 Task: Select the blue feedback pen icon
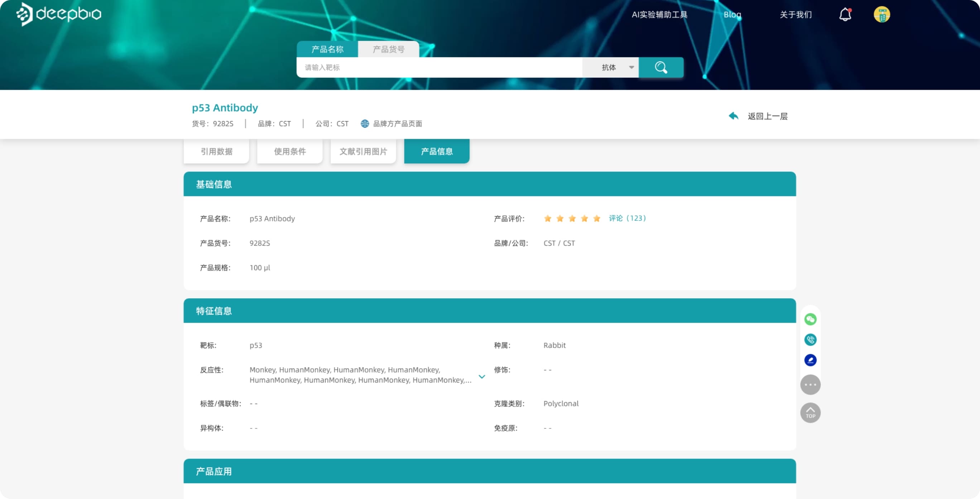click(x=811, y=360)
